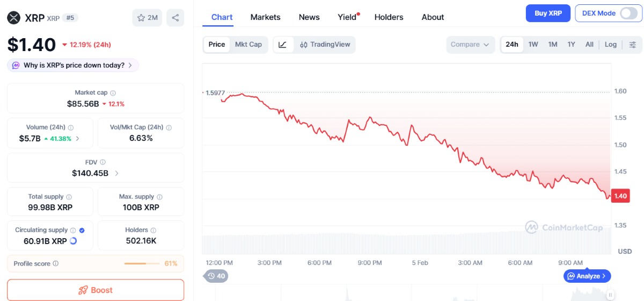Set chart range to 24h
The image size is (644, 301).
coord(512,45)
